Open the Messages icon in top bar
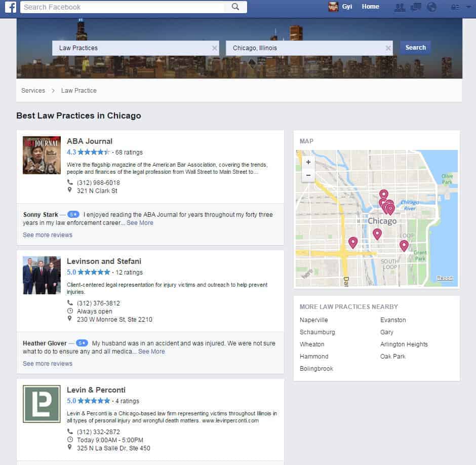 pos(416,7)
